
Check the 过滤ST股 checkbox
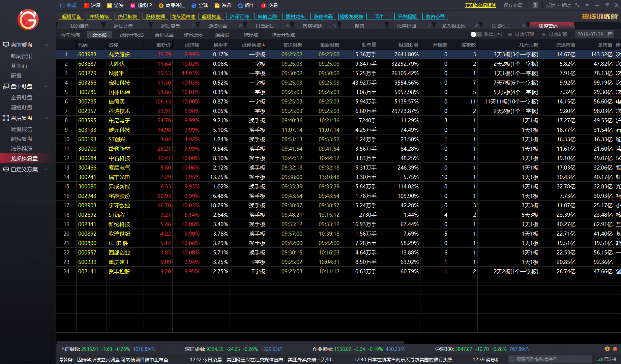pos(510,34)
